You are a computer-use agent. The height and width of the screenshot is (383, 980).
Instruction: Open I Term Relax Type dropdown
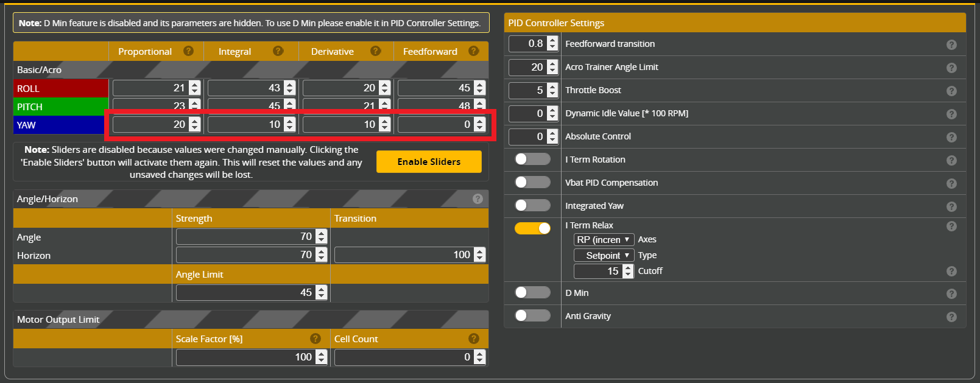[604, 256]
